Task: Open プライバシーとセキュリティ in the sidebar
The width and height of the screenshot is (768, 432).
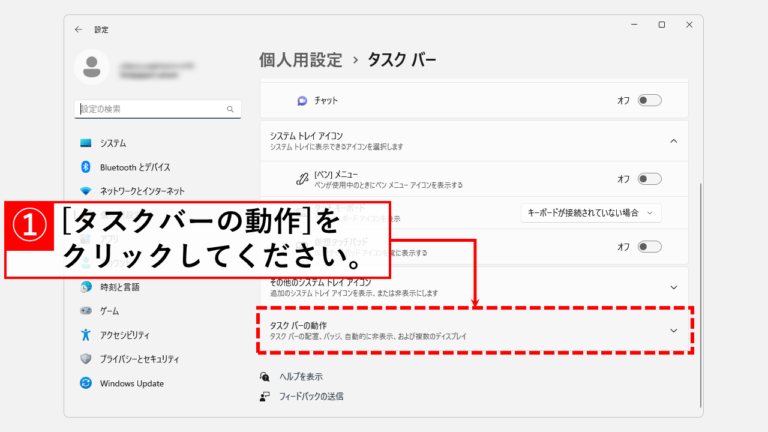Action: point(140,360)
